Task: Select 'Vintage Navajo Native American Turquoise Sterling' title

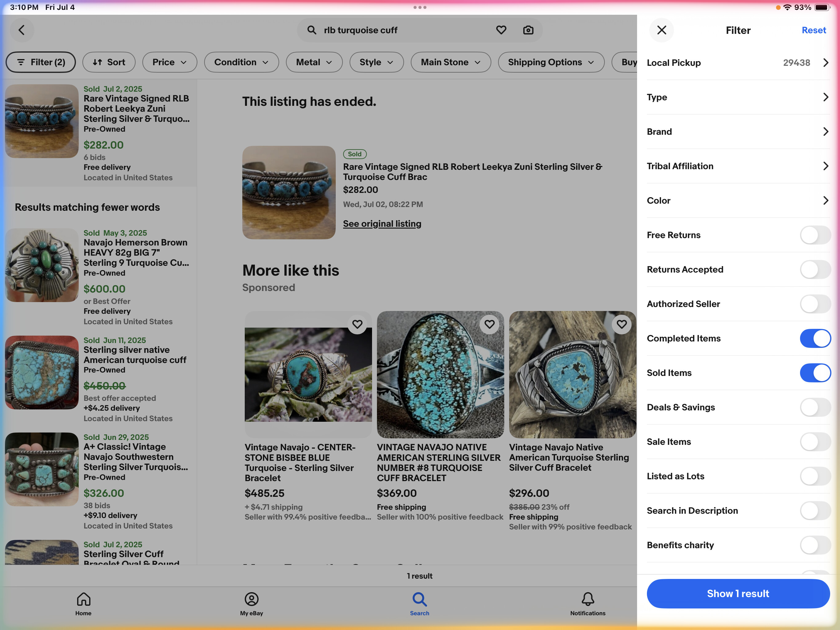Action: pyautogui.click(x=569, y=457)
